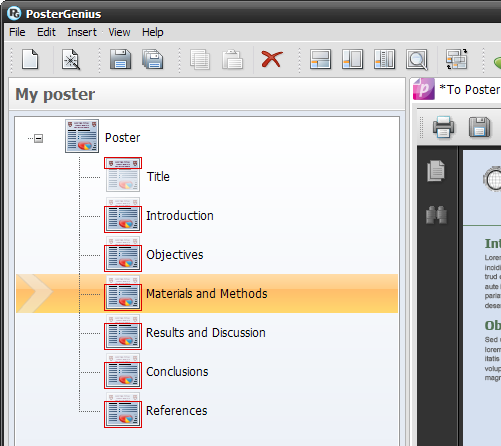Select the Introduction tree item

(x=180, y=216)
